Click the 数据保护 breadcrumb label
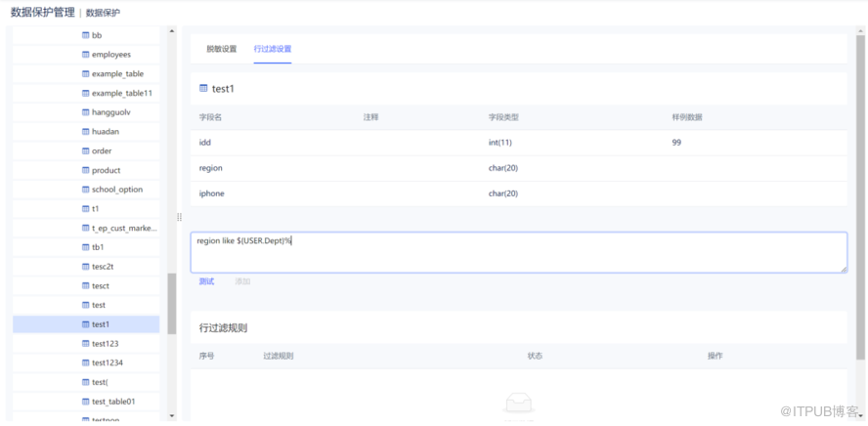Screen dimensions: 868x426 pos(103,13)
